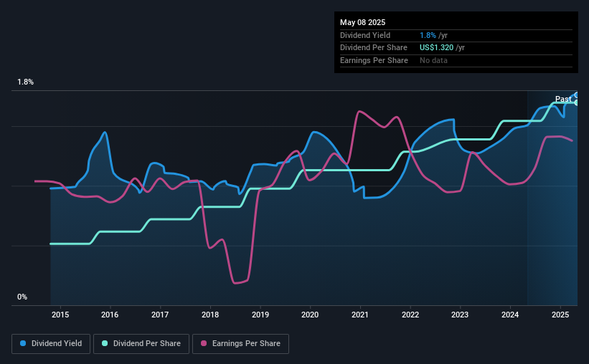589x364 pixels.
Task: Click the 2025 x-axis label
Action: [560, 315]
